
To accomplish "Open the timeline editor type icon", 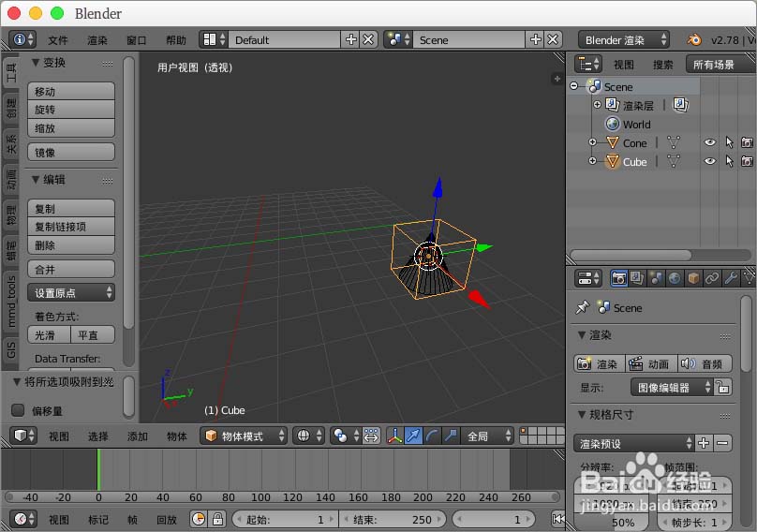I will point(23,519).
